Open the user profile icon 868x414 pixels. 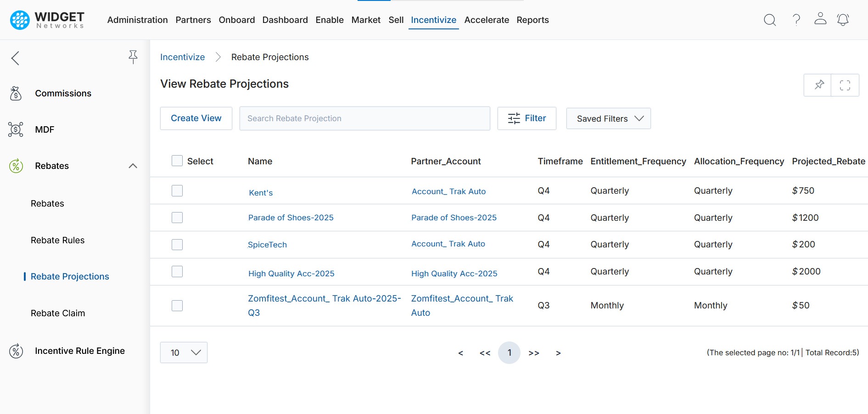pyautogui.click(x=820, y=19)
